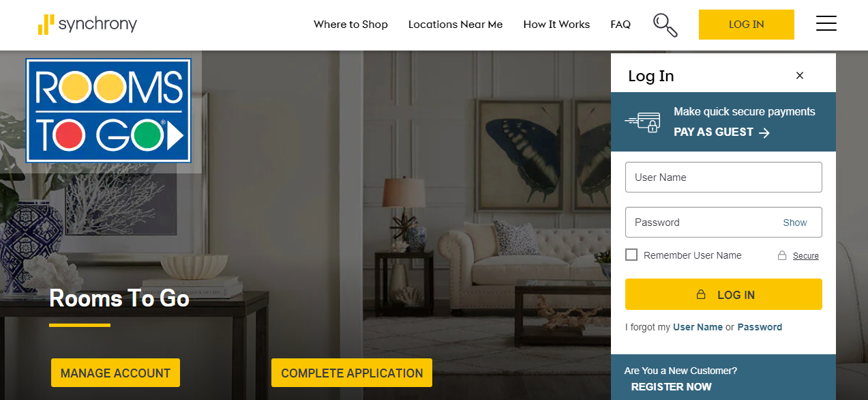Focus the User Name field
The image size is (868, 400).
[723, 177]
